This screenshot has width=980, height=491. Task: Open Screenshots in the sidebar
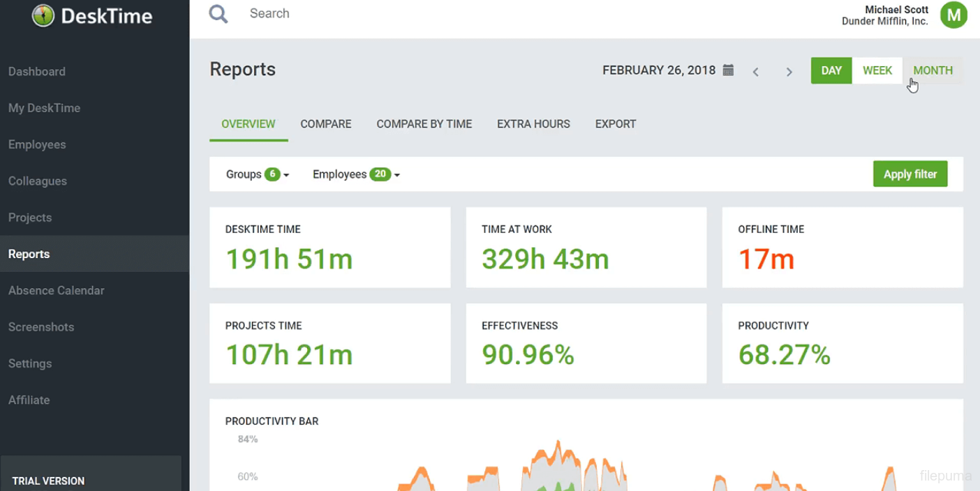41,327
